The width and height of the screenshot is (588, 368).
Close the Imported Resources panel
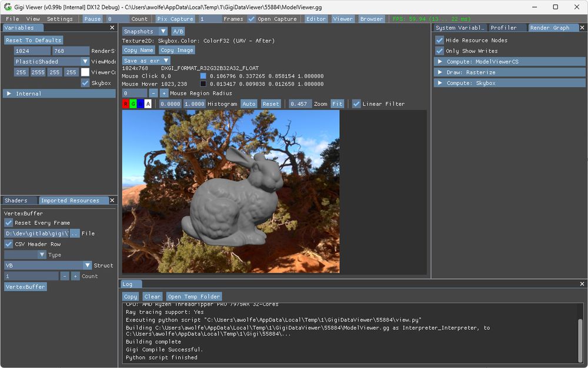[x=112, y=200]
